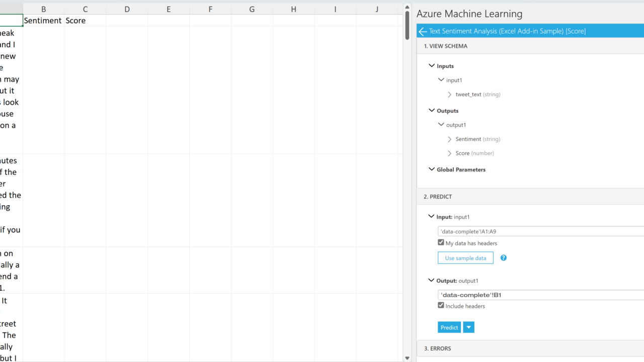Collapse the Inputs schema section
The height and width of the screenshot is (362, 644).
[x=432, y=66]
